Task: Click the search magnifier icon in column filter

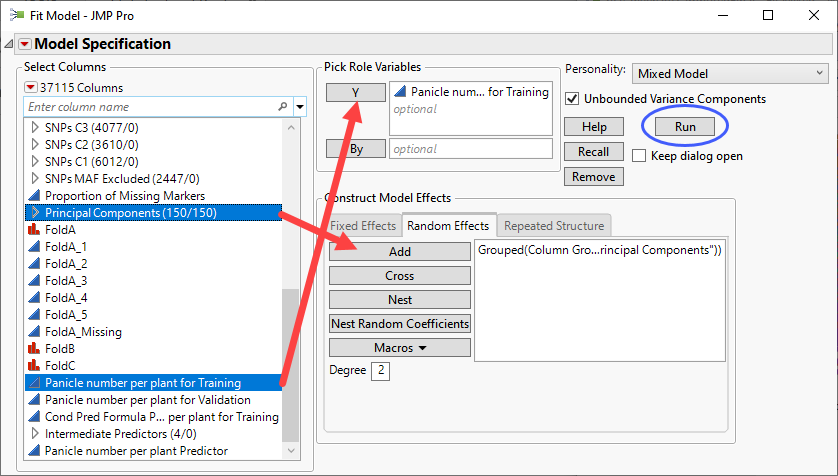Action: [x=283, y=106]
